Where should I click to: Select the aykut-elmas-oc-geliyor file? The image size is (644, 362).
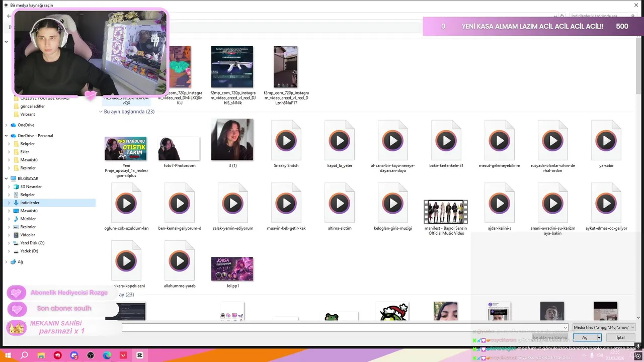[x=606, y=207]
